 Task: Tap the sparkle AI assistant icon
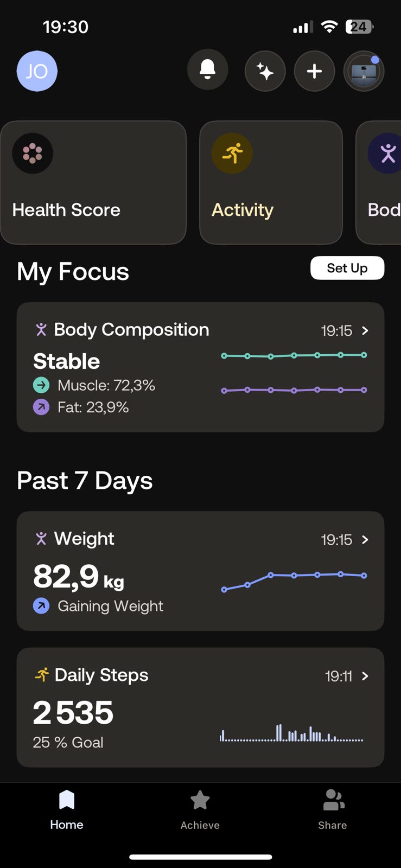[x=265, y=71]
